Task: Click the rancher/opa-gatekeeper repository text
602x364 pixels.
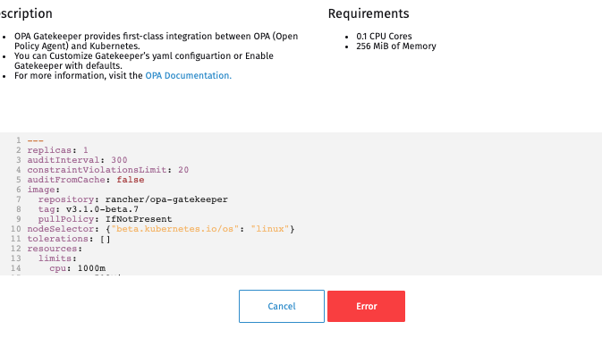Action: click(x=166, y=199)
